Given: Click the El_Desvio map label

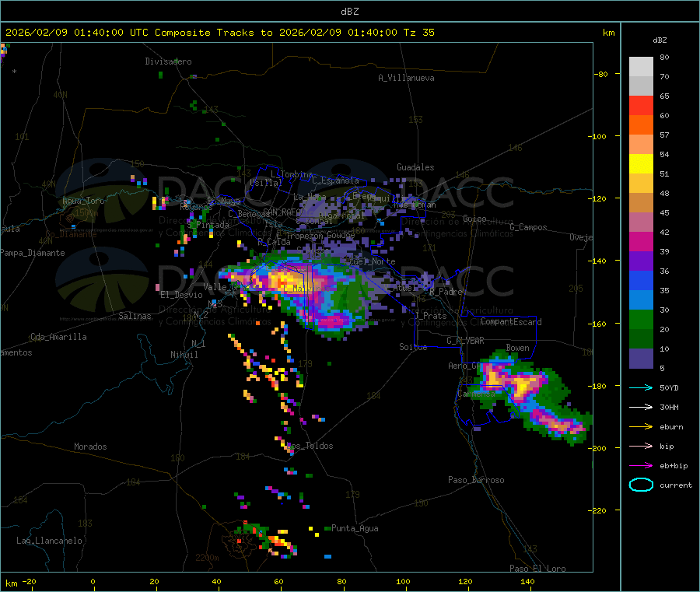Looking at the screenshot, I should click(182, 295).
